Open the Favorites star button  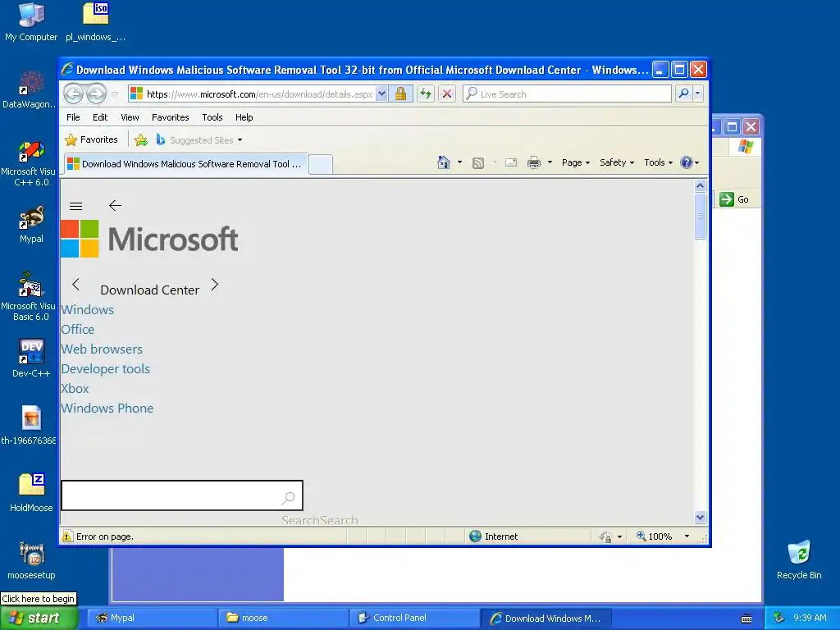click(91, 139)
